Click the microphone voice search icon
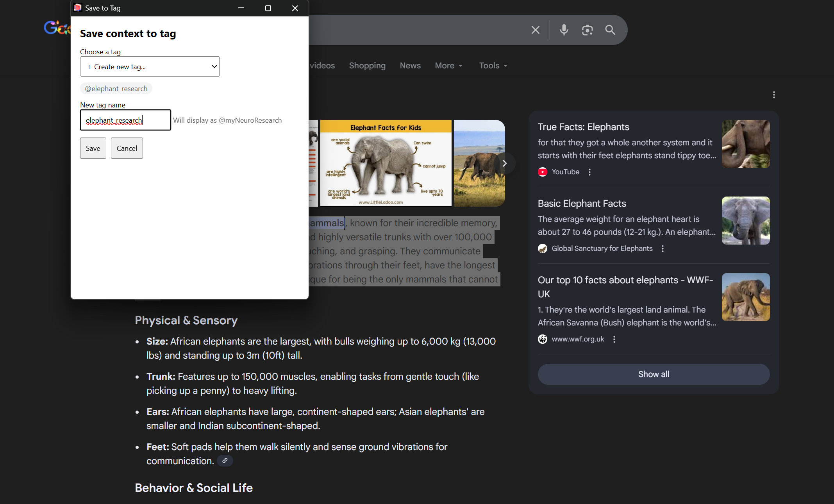 [x=564, y=30]
